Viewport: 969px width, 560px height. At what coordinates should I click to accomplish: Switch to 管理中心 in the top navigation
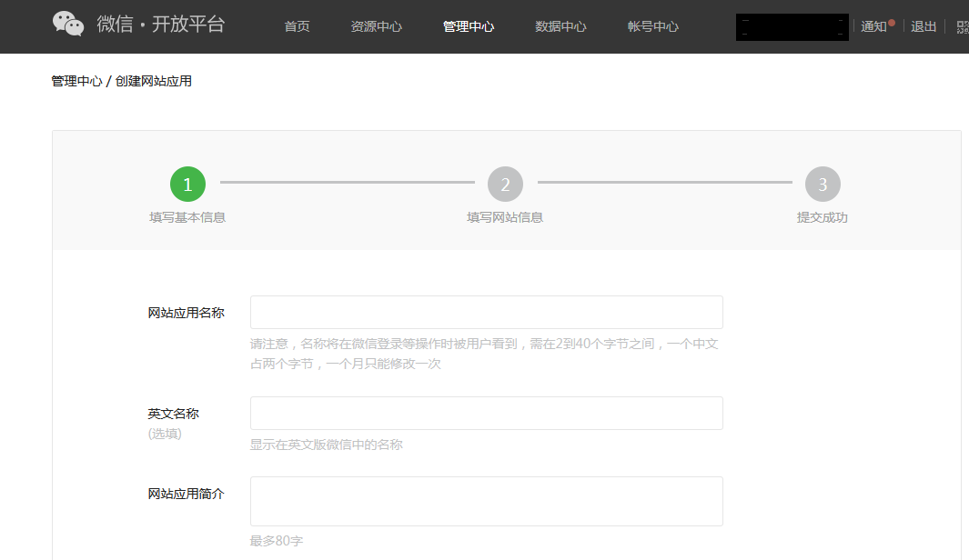469,26
